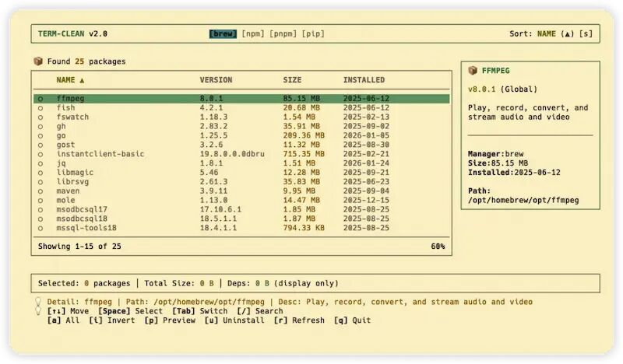Image resolution: width=623 pixels, height=364 pixels.
Task: Click the [i] Invert command
Action: click(111, 320)
